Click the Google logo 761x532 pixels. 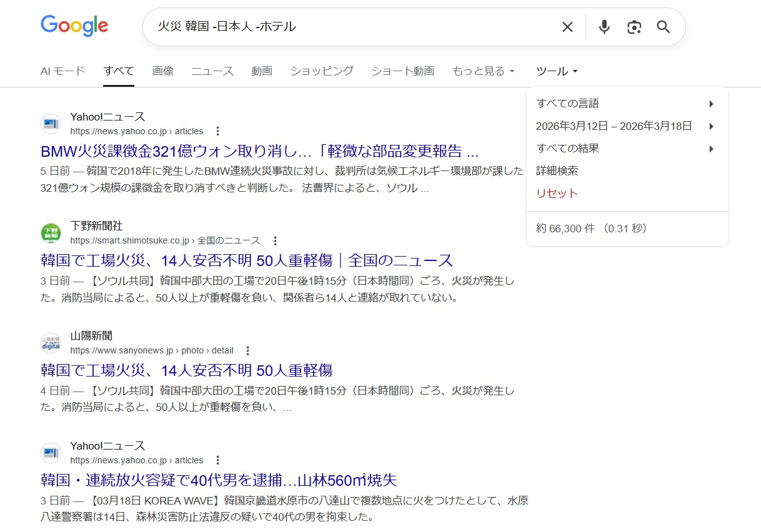(74, 26)
